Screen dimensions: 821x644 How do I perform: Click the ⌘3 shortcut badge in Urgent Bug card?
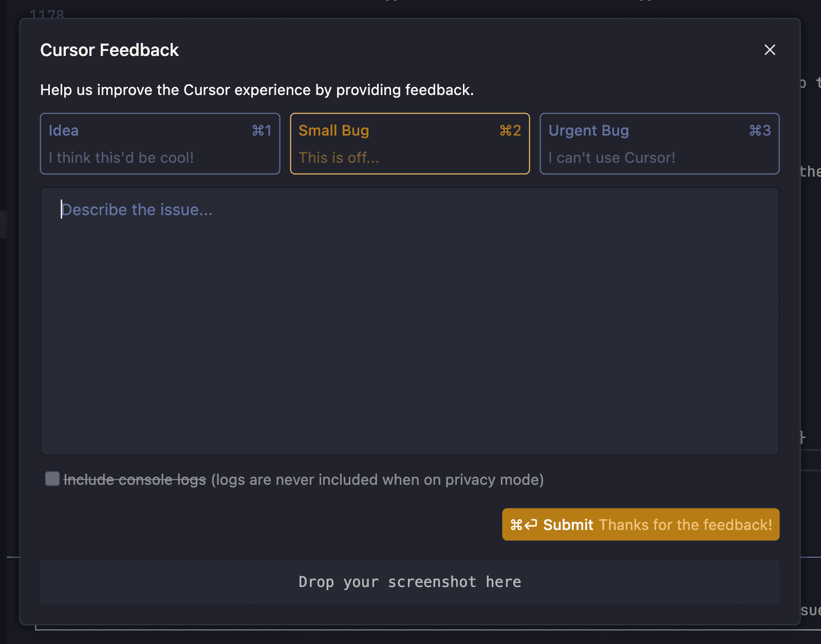coord(760,130)
